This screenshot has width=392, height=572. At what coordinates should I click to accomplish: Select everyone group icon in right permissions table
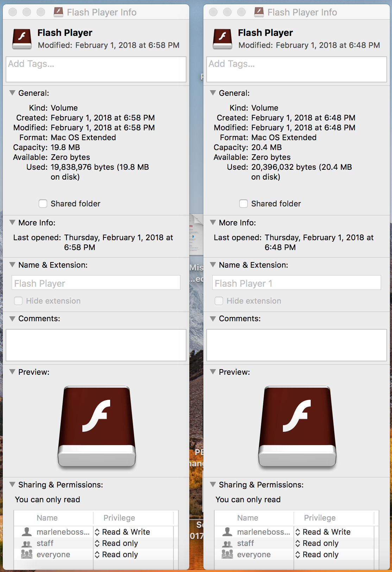pos(227,554)
